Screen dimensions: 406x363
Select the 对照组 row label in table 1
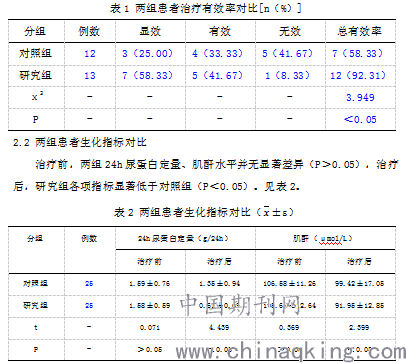(36, 53)
